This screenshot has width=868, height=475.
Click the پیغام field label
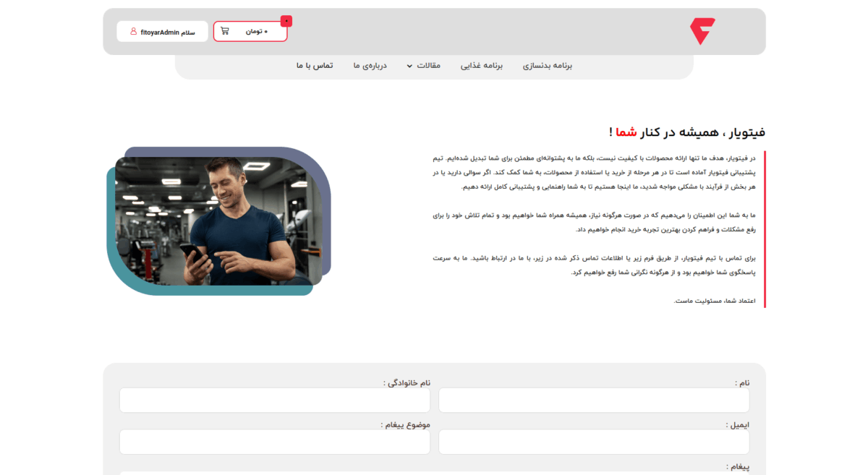[x=738, y=467]
